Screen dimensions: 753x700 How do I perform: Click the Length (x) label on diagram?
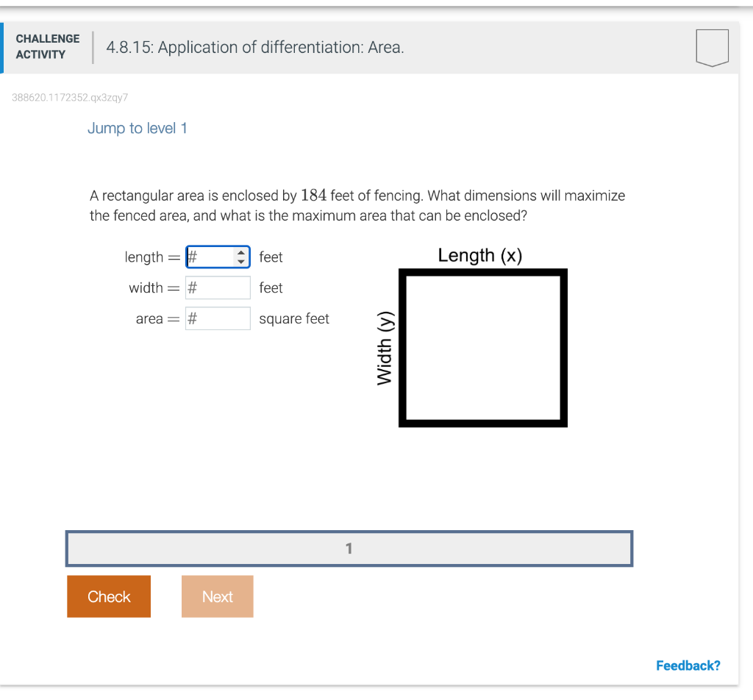(x=479, y=255)
